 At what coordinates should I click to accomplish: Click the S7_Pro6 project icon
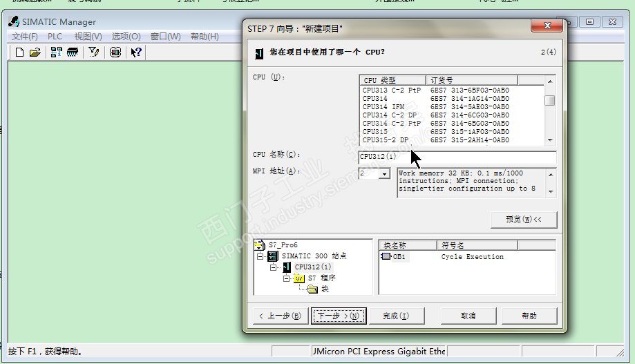pos(259,245)
